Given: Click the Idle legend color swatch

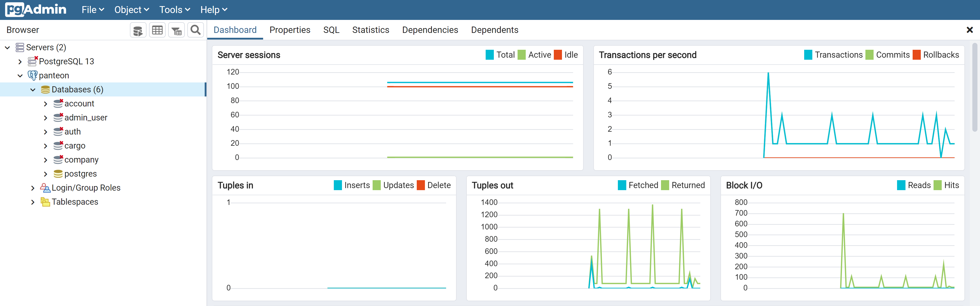Looking at the screenshot, I should pos(558,55).
